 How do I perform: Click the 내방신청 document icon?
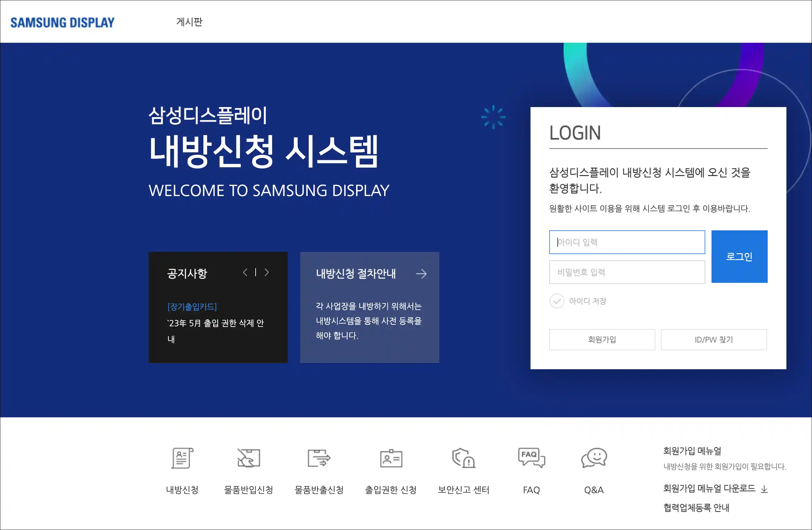click(182, 458)
